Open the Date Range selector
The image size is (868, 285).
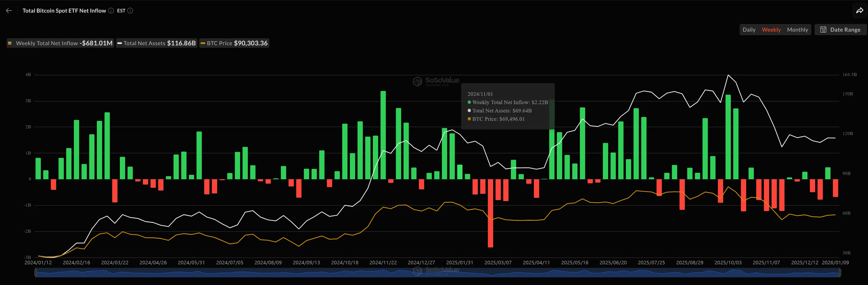pyautogui.click(x=841, y=30)
